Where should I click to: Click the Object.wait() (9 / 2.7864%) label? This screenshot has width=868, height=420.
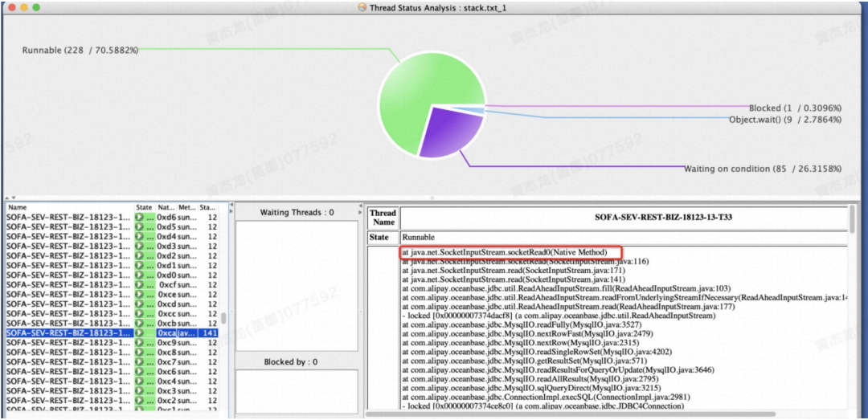pyautogui.click(x=785, y=119)
